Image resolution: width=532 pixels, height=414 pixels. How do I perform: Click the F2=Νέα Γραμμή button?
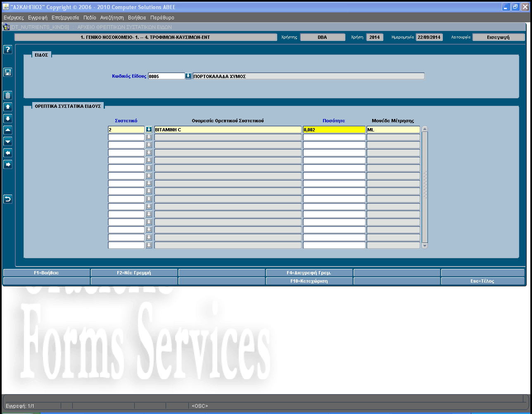tap(134, 273)
